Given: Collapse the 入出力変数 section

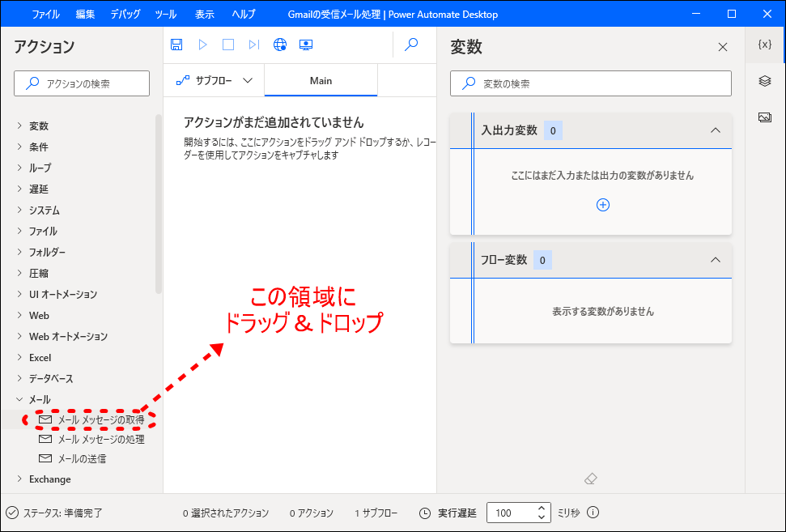Looking at the screenshot, I should click(x=716, y=130).
